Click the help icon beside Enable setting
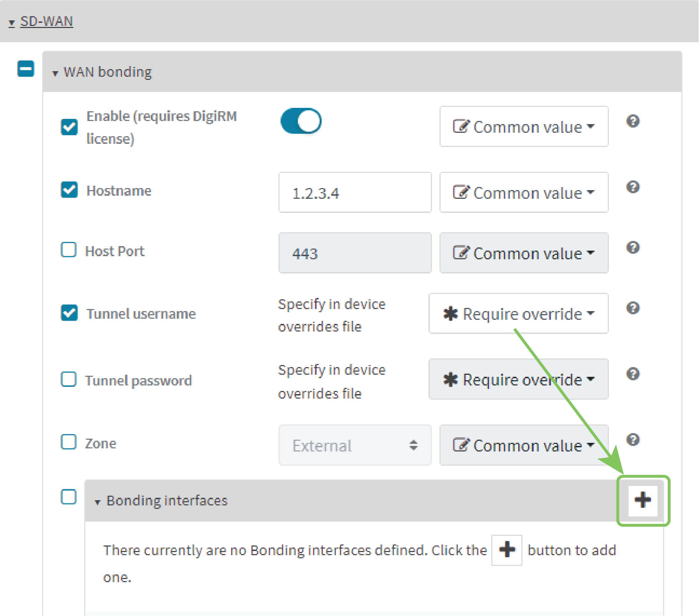Screen dimensions: 699x616 [x=633, y=121]
